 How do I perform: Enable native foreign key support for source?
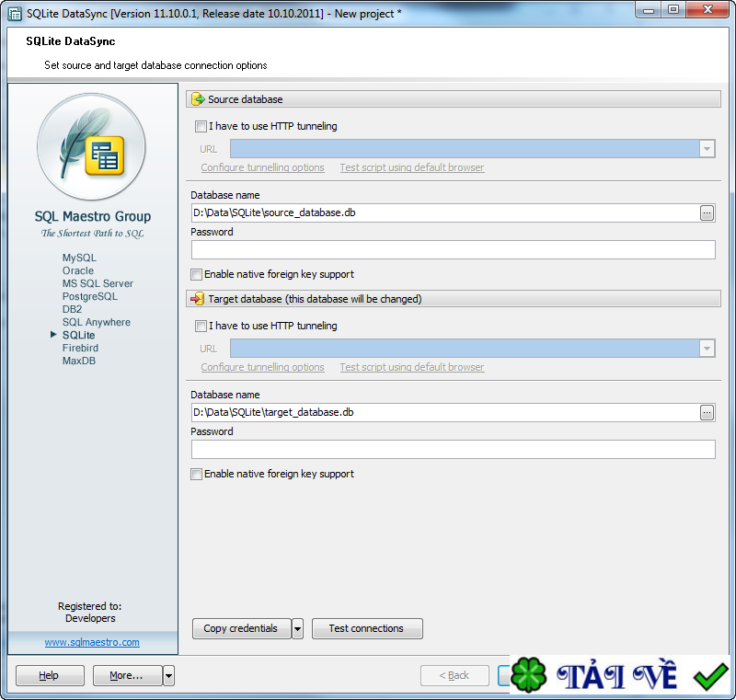tap(197, 274)
